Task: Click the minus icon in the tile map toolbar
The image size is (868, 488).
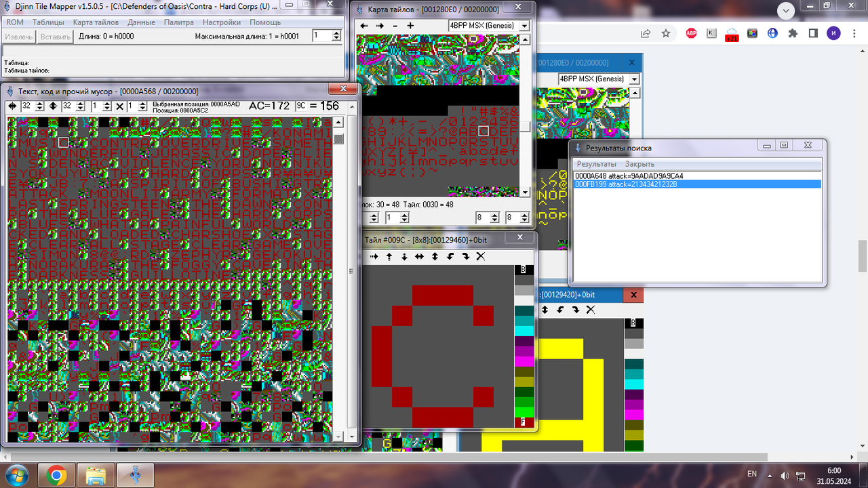Action: (395, 26)
